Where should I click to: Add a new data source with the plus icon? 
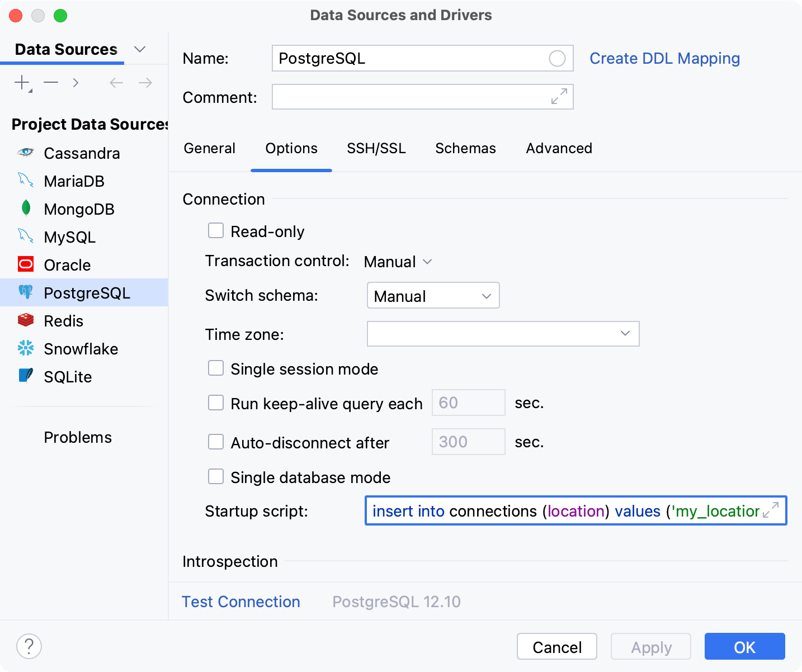pos(21,82)
